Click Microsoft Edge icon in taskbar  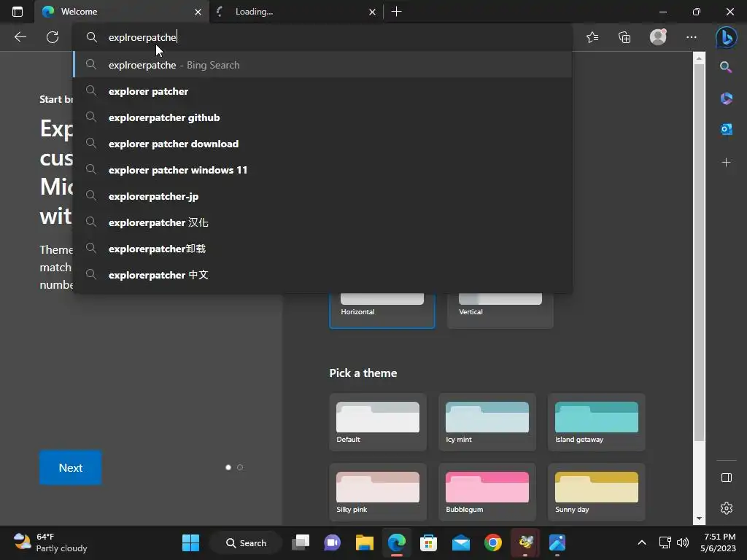[396, 542]
